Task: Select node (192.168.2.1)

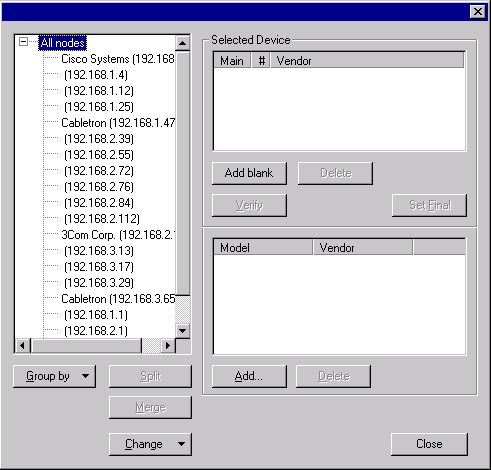Action: [96, 331]
